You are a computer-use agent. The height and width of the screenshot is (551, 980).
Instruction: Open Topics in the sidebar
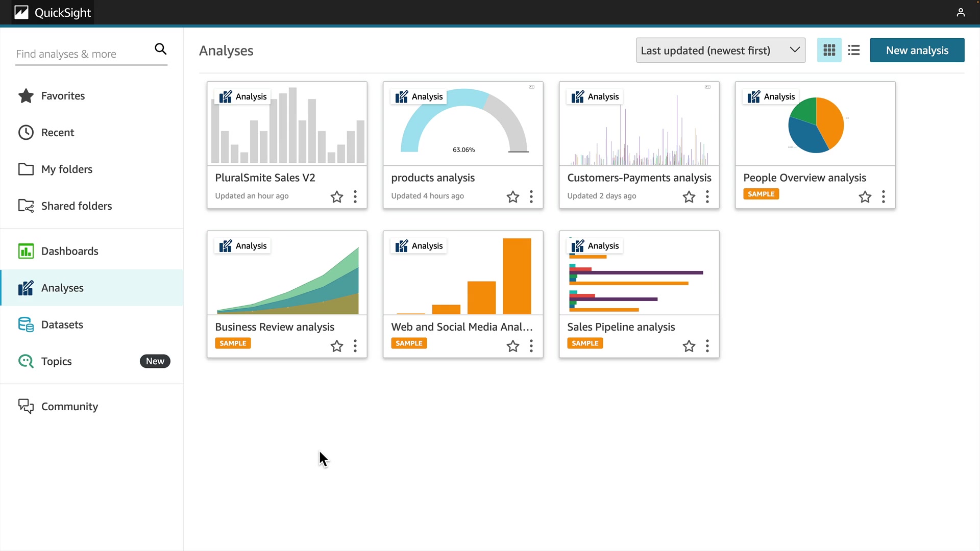pos(56,361)
